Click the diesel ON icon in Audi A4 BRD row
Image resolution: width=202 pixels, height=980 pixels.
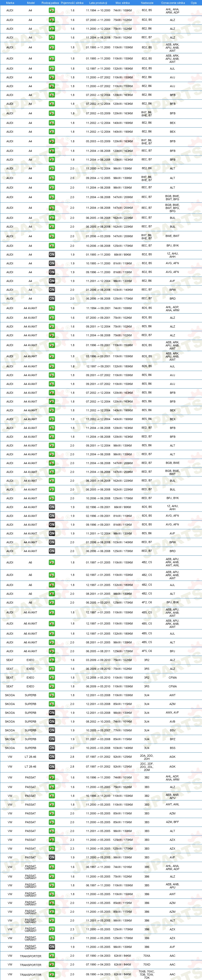click(x=52, y=299)
